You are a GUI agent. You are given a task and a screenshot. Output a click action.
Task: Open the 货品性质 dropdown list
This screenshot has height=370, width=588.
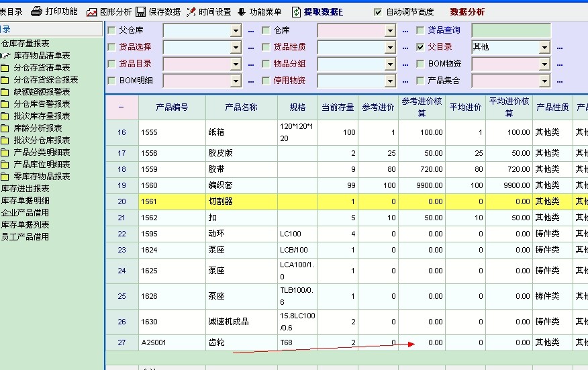[390, 47]
